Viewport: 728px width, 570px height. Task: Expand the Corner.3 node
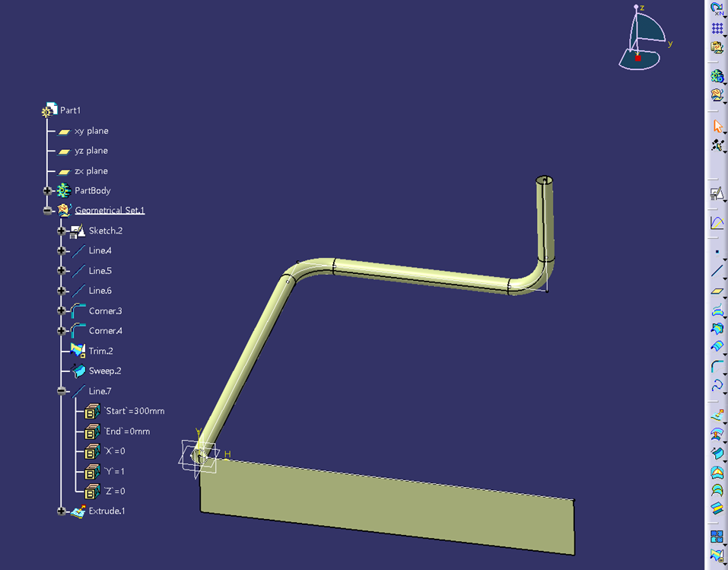[x=62, y=310]
